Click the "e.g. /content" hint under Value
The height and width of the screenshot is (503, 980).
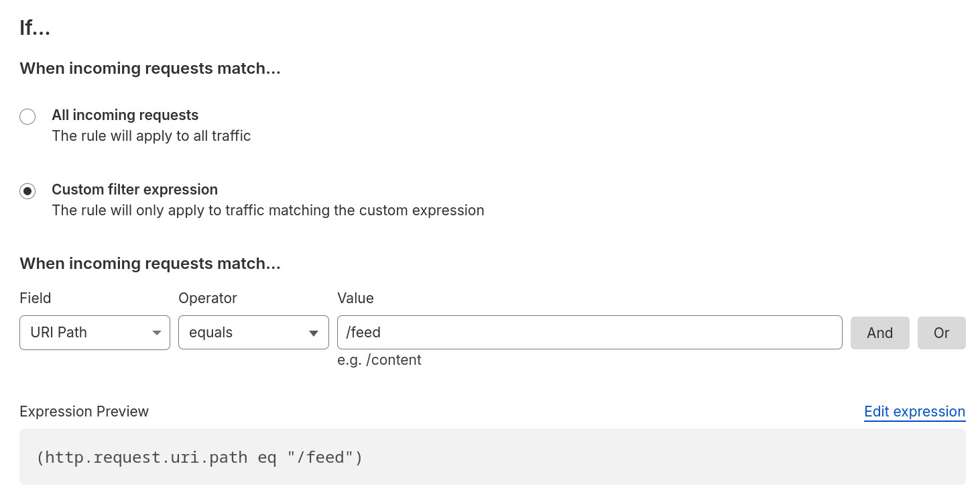379,360
